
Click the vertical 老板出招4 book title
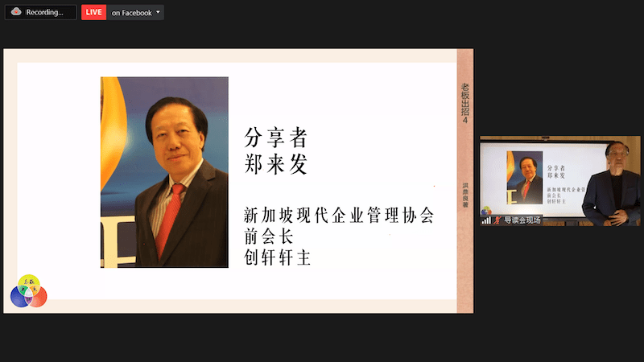(x=464, y=102)
